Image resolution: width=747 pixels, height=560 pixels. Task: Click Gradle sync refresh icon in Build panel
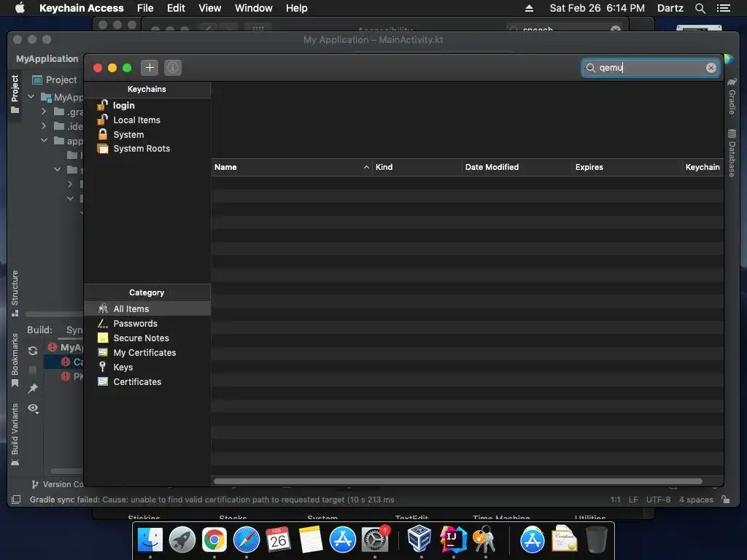pyautogui.click(x=33, y=351)
